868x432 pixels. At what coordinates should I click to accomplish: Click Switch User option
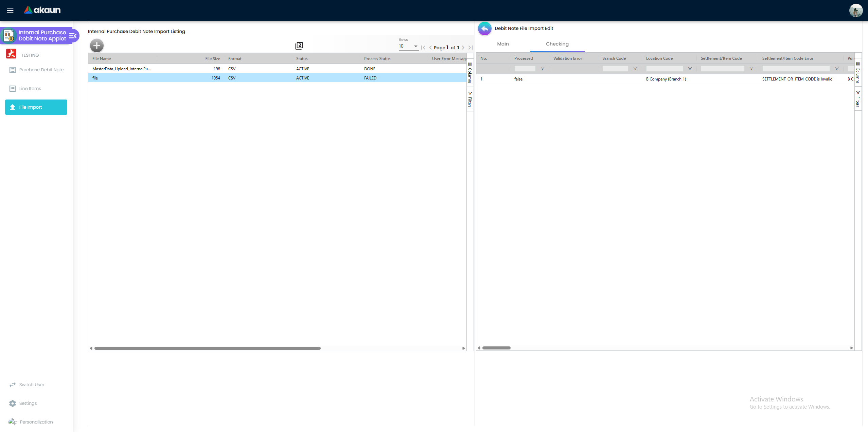tap(32, 385)
